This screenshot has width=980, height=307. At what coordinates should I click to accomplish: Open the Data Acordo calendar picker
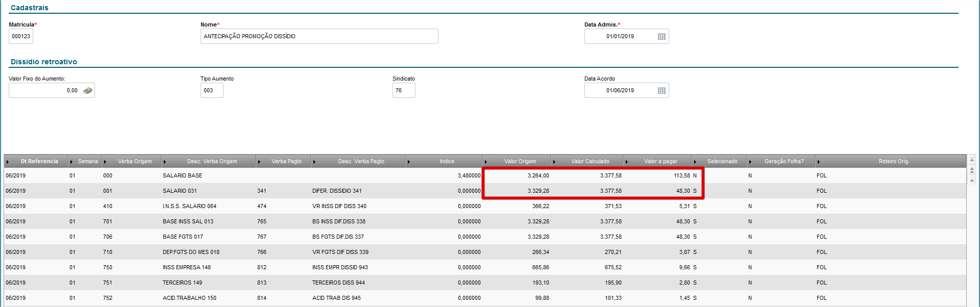(x=661, y=90)
